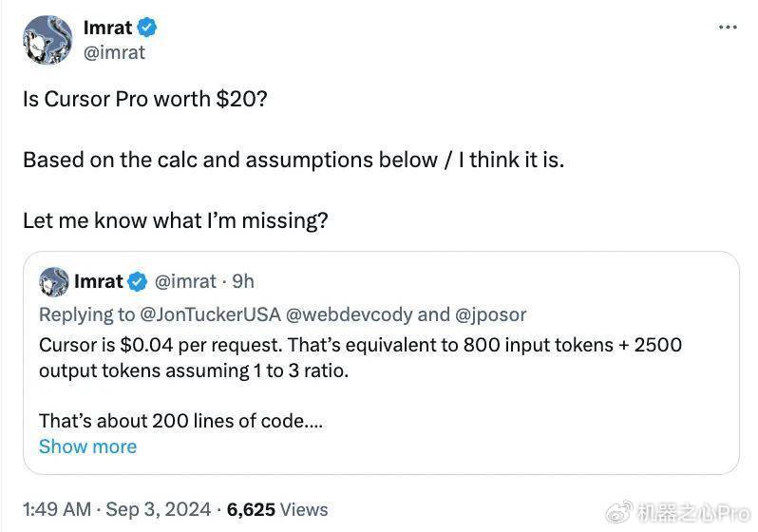The width and height of the screenshot is (758, 532).
Task: Click the quoted tweet body about $0.04 per request
Action: tap(360, 358)
